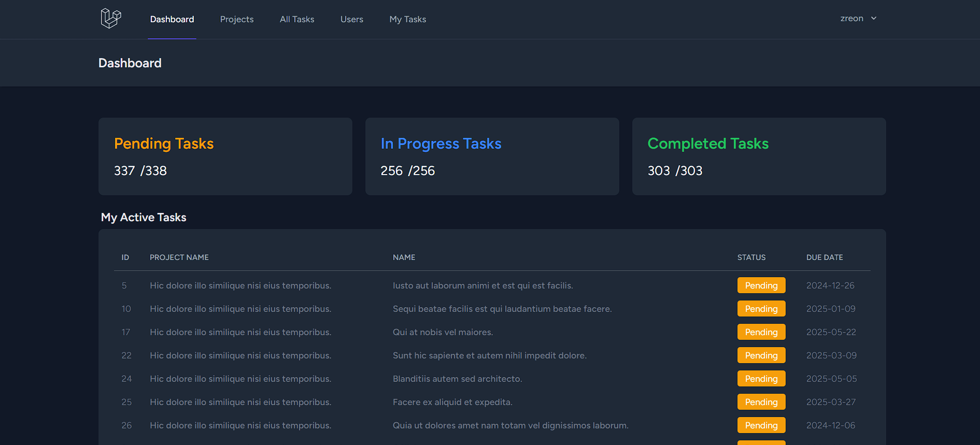Select due date 2025-05-22
The height and width of the screenshot is (445, 980).
(831, 332)
